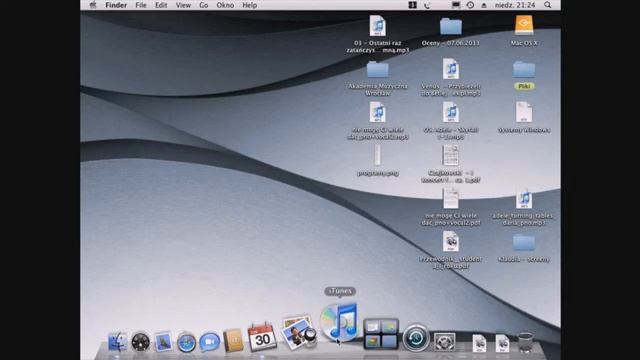Image resolution: width=640 pixels, height=360 pixels.
Task: Open the Edit menu
Action: point(161,5)
